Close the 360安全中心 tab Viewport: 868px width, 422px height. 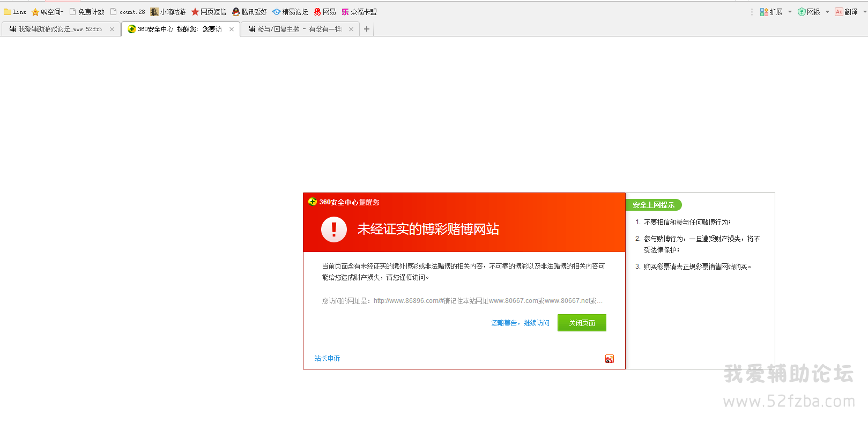coord(232,29)
